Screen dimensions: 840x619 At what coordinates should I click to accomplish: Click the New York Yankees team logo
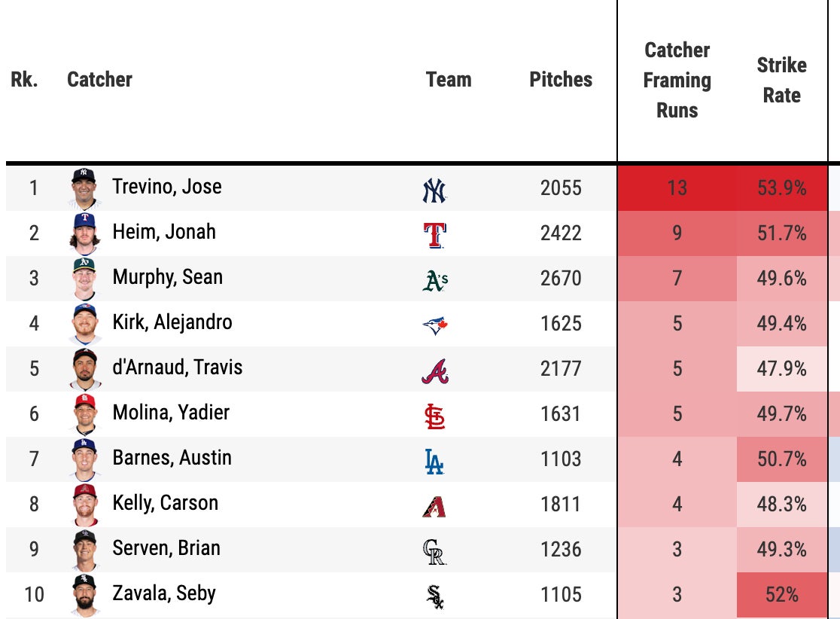(434, 189)
